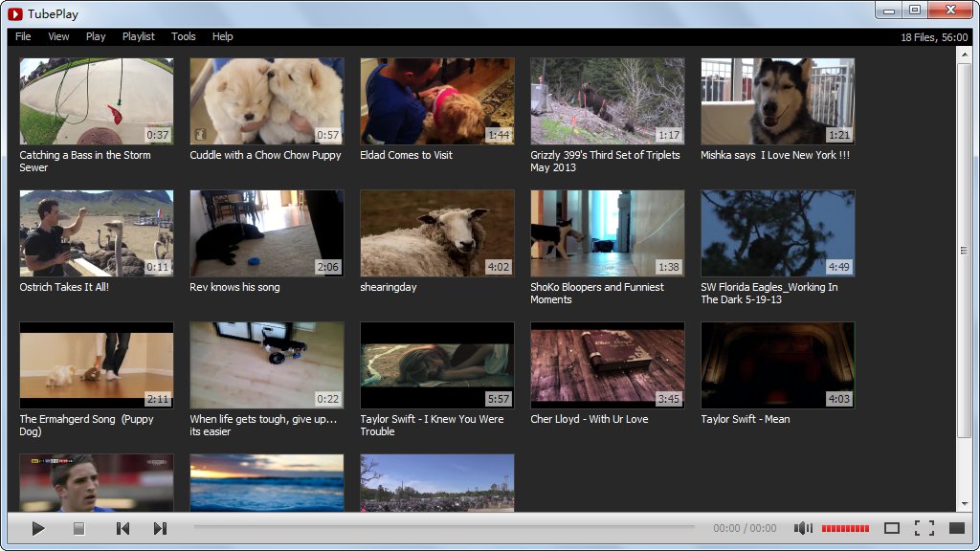Click the '18 Files, 56:00' status text
Viewport: 980px width, 551px height.
pos(934,37)
